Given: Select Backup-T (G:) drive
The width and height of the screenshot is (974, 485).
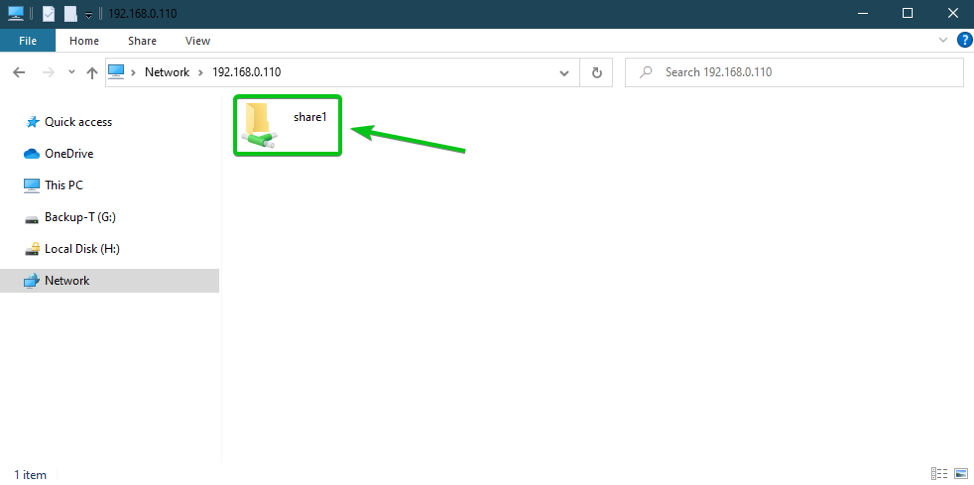Looking at the screenshot, I should click(x=80, y=217).
